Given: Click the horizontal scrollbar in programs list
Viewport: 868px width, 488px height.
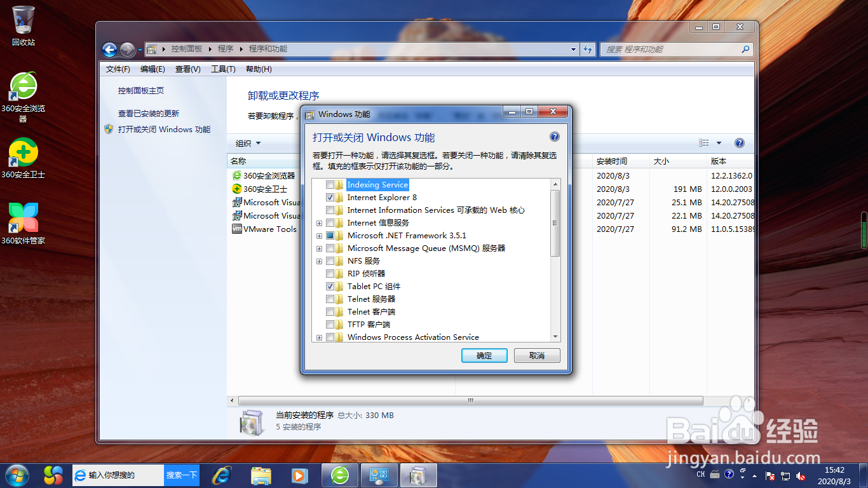Looking at the screenshot, I should click(x=471, y=401).
